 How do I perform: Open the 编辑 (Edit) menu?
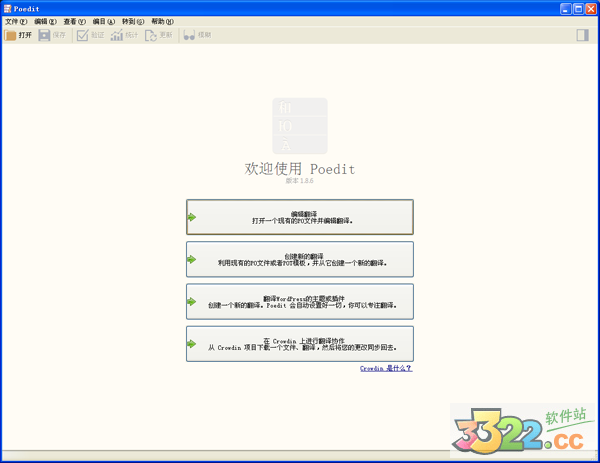(x=46, y=21)
